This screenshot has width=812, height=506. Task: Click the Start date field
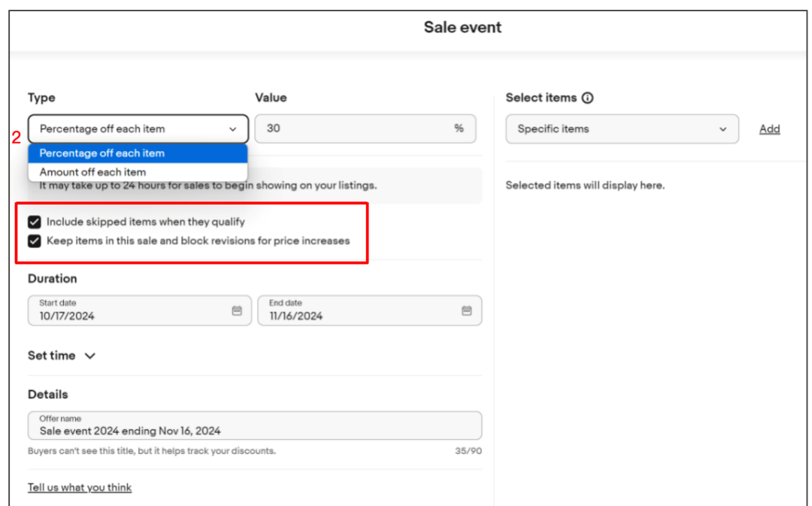(x=128, y=311)
